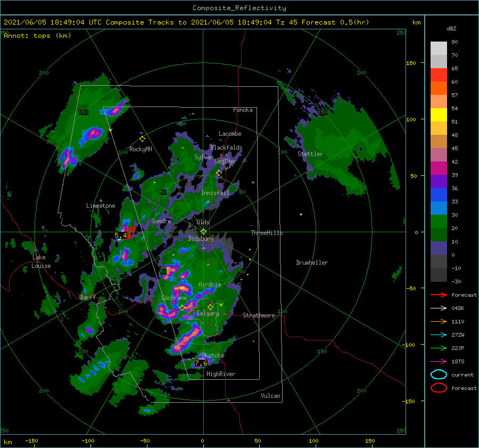
Task: Select the Lacombe label
Action: click(x=230, y=134)
